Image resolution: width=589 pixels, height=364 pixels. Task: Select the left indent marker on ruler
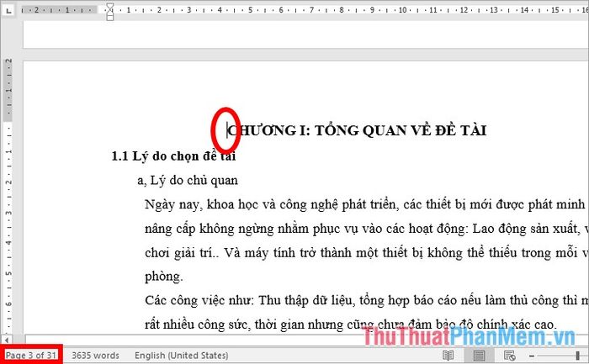click(109, 17)
